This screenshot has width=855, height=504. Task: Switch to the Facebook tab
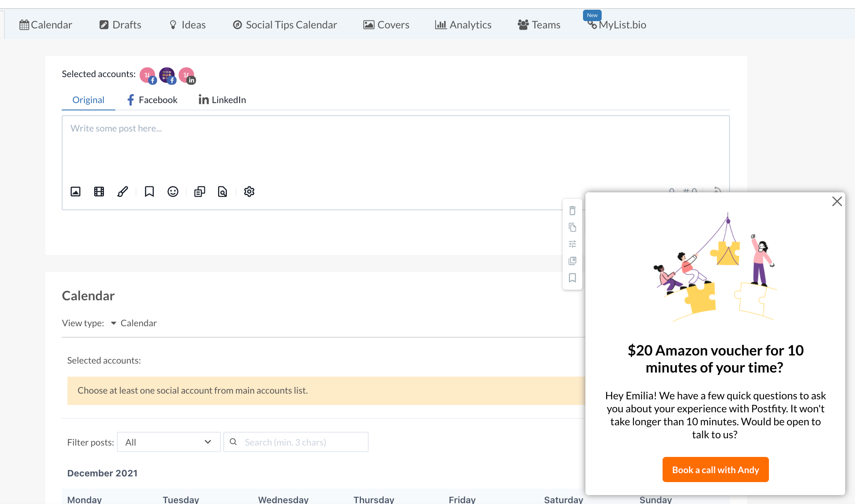coord(152,100)
